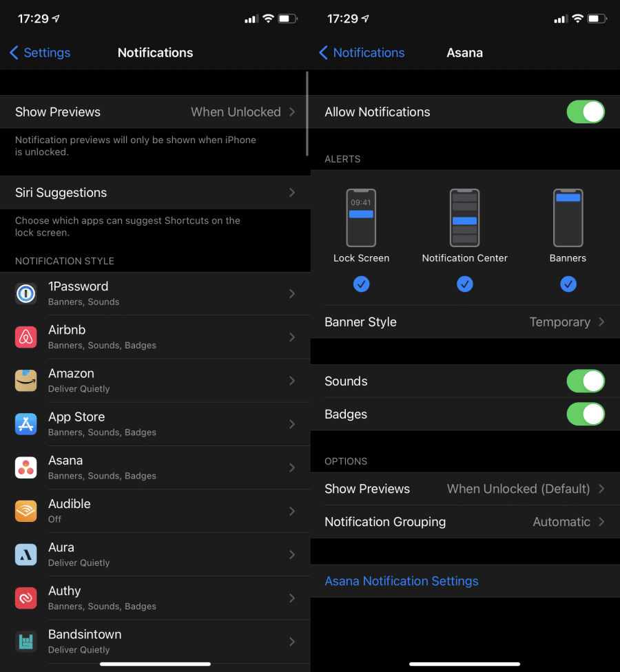Select the Siri Suggestions row label
Screen dimensions: 620x672
tap(61, 193)
